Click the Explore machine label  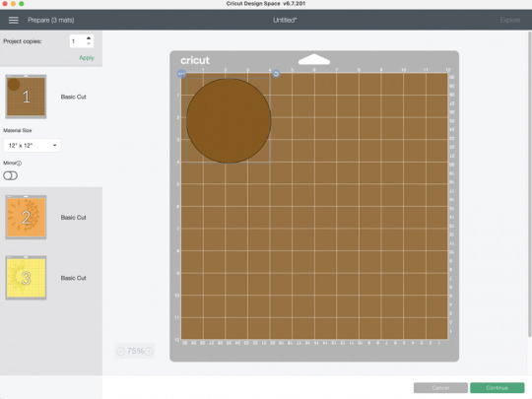click(510, 21)
